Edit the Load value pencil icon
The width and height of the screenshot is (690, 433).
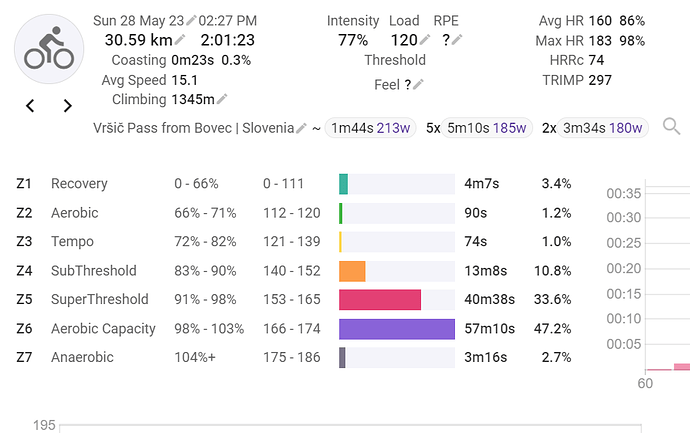(425, 41)
